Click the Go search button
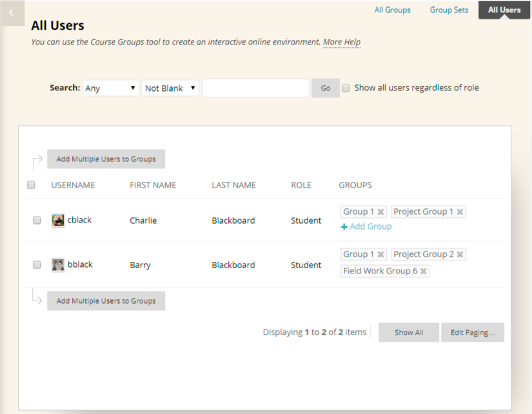The height and width of the screenshot is (414, 532). pyautogui.click(x=326, y=88)
